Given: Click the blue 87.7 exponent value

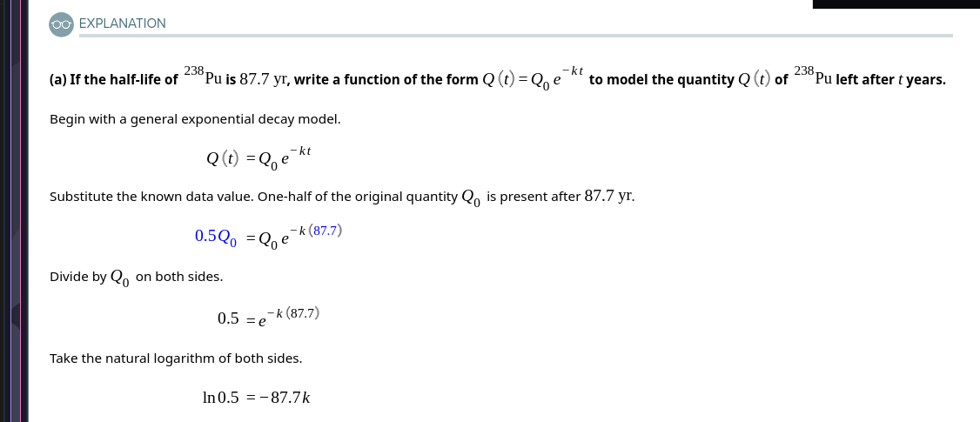Looking at the screenshot, I should click(325, 231).
